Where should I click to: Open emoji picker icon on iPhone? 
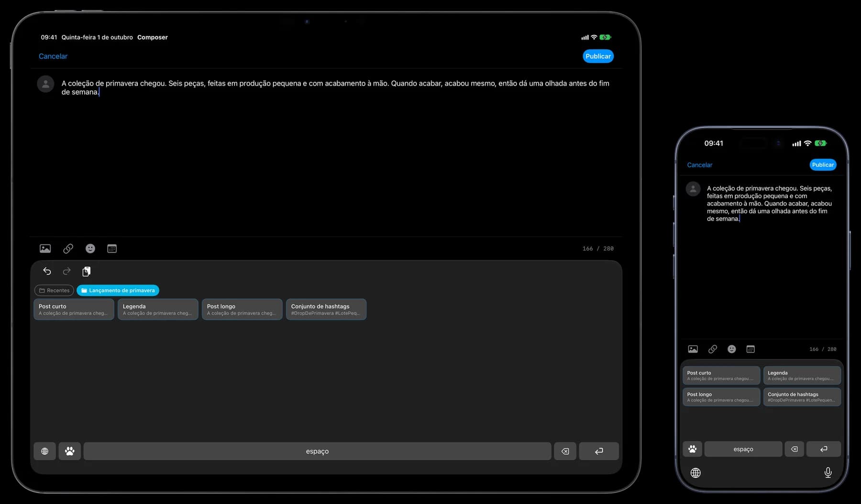point(732,349)
